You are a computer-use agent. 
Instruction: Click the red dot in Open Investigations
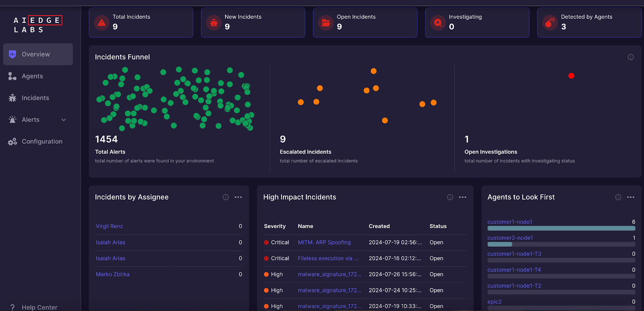tap(571, 76)
